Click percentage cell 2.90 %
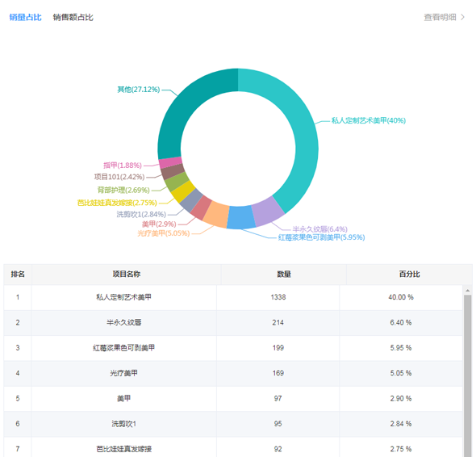 [x=401, y=398]
